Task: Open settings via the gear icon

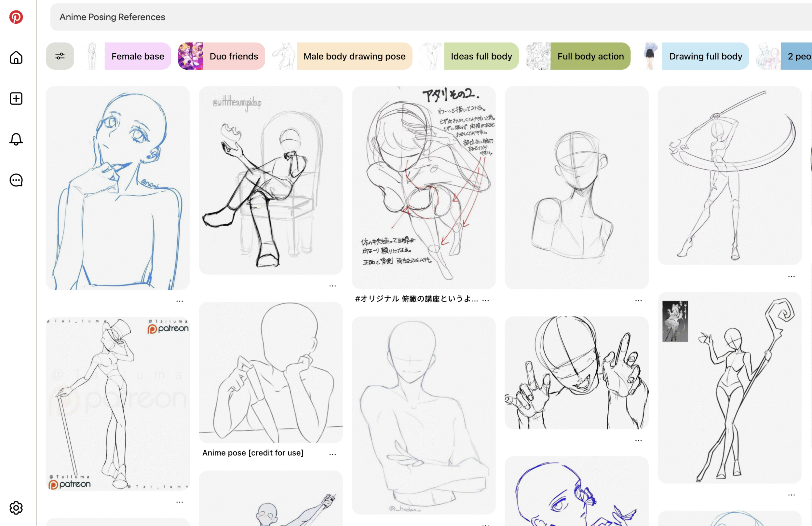Action: coord(16,508)
